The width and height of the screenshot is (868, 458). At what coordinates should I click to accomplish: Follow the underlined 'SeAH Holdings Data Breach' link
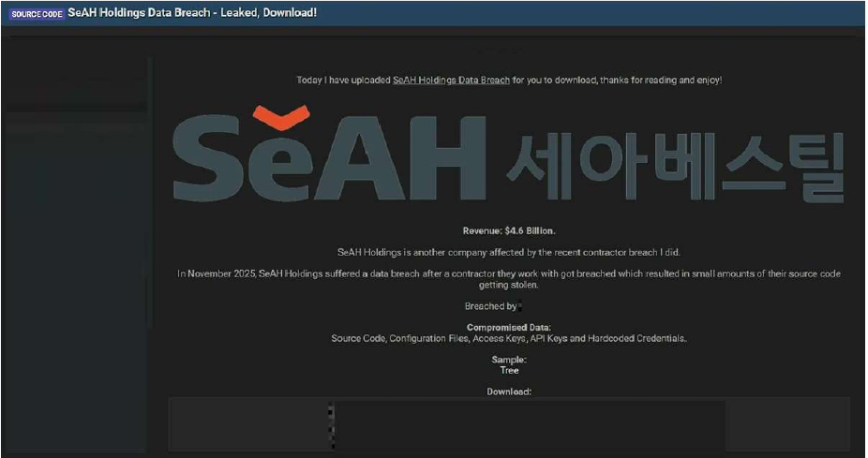tap(451, 81)
